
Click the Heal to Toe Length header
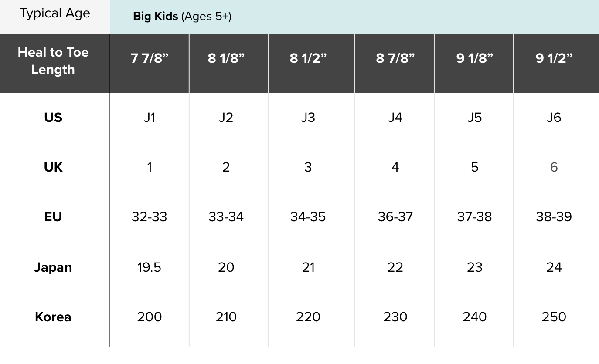[53, 61]
